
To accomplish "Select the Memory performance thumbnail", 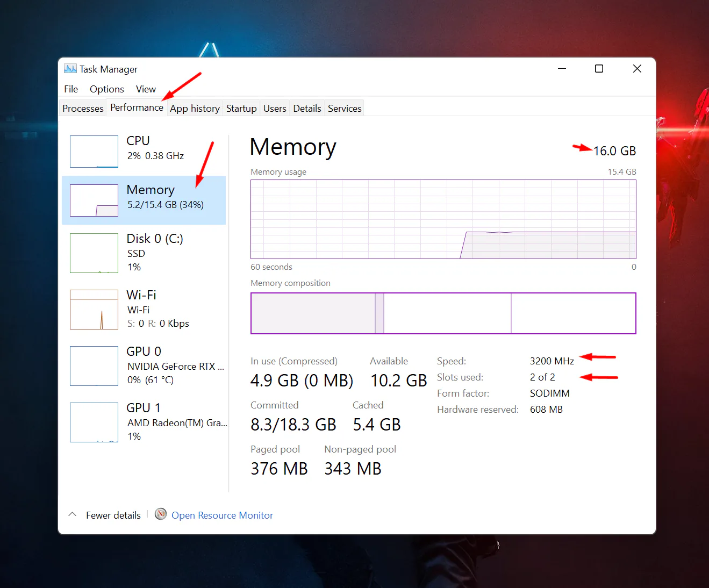I will pos(94,200).
